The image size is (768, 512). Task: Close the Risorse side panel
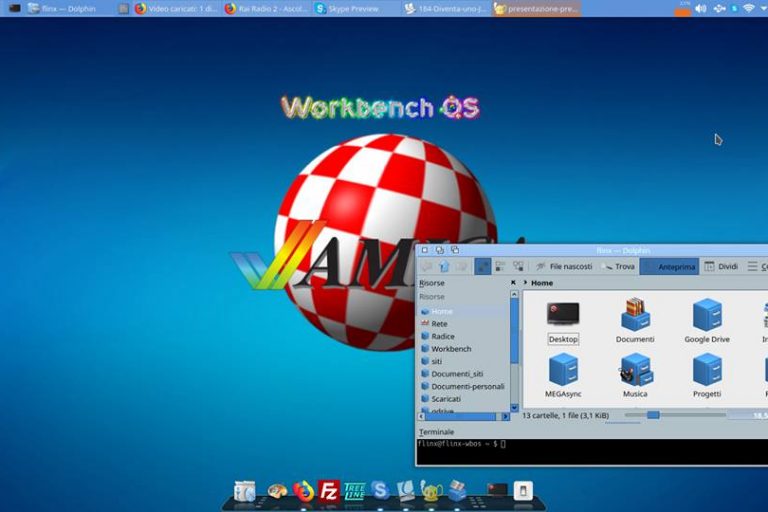click(x=511, y=283)
